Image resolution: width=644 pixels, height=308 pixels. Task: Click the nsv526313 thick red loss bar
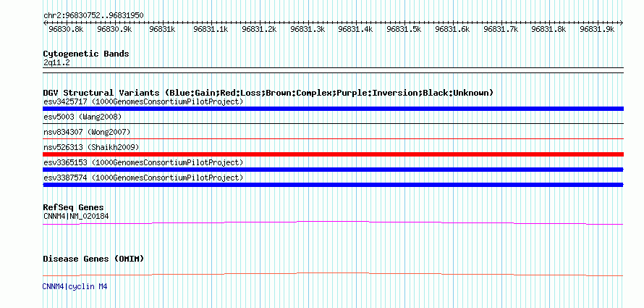[x=333, y=154]
